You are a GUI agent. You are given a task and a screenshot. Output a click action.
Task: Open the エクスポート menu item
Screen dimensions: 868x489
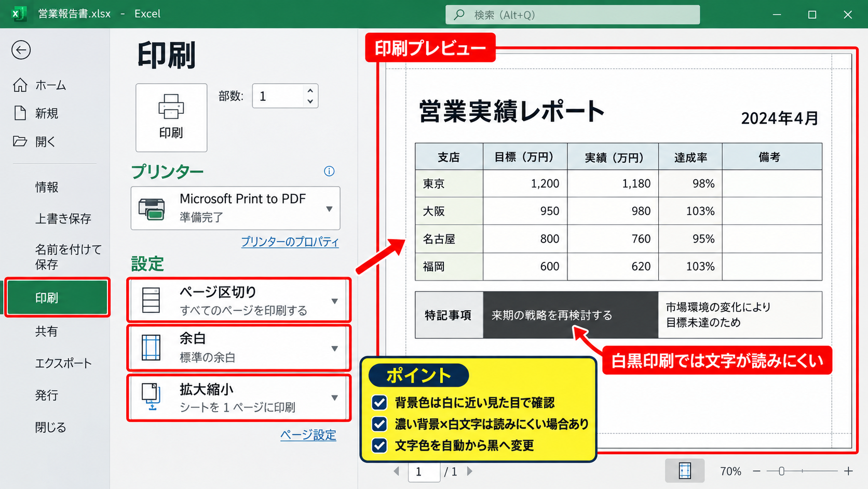click(63, 363)
